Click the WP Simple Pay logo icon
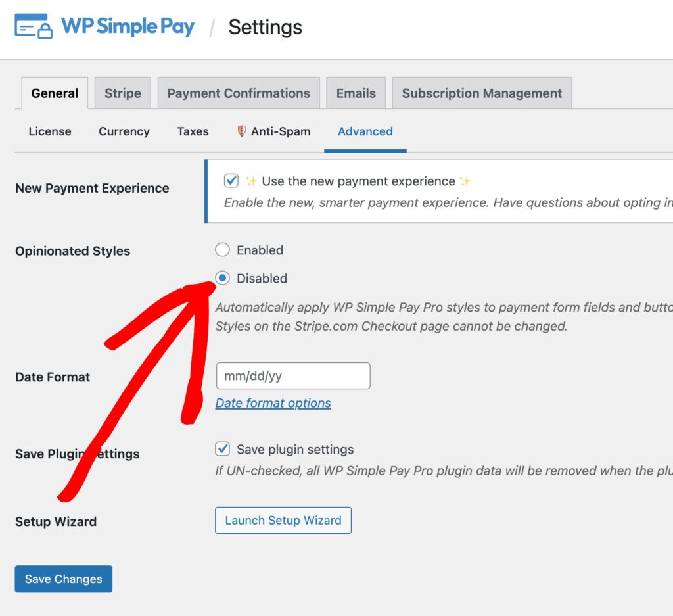 pos(33,26)
